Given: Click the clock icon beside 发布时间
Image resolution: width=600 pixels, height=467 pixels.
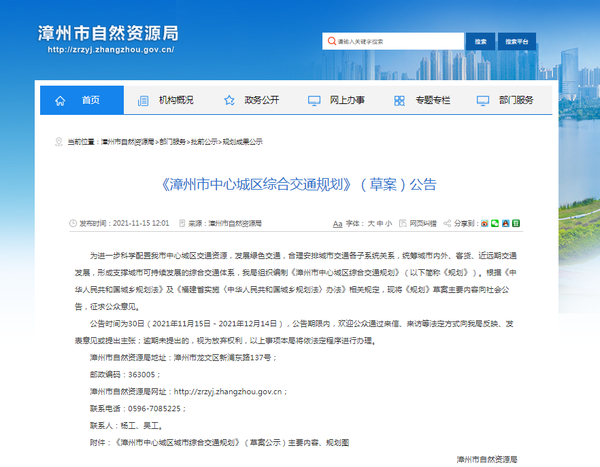Looking at the screenshot, I should point(73,223).
